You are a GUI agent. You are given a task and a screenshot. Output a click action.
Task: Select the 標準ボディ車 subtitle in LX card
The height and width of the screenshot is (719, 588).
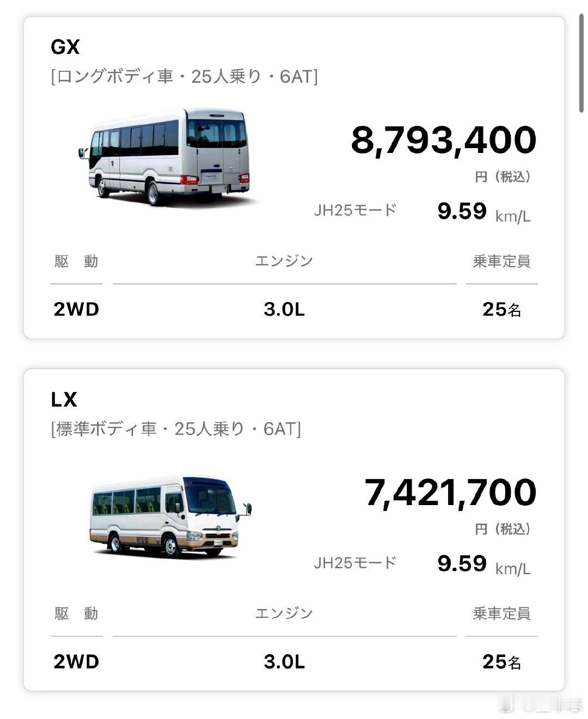(x=175, y=429)
